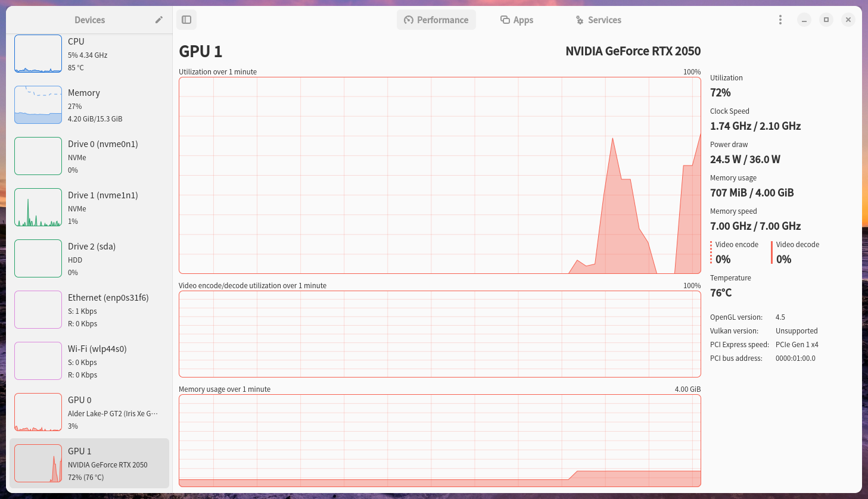Screen dimensions: 868x499
Task: Maximize the window
Action: click(x=826, y=20)
